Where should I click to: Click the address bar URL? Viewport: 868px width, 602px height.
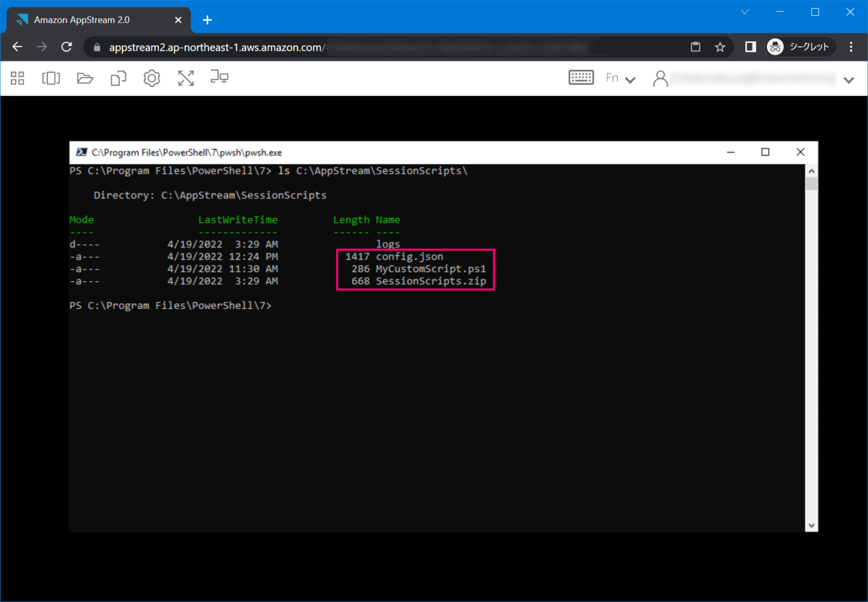[217, 47]
